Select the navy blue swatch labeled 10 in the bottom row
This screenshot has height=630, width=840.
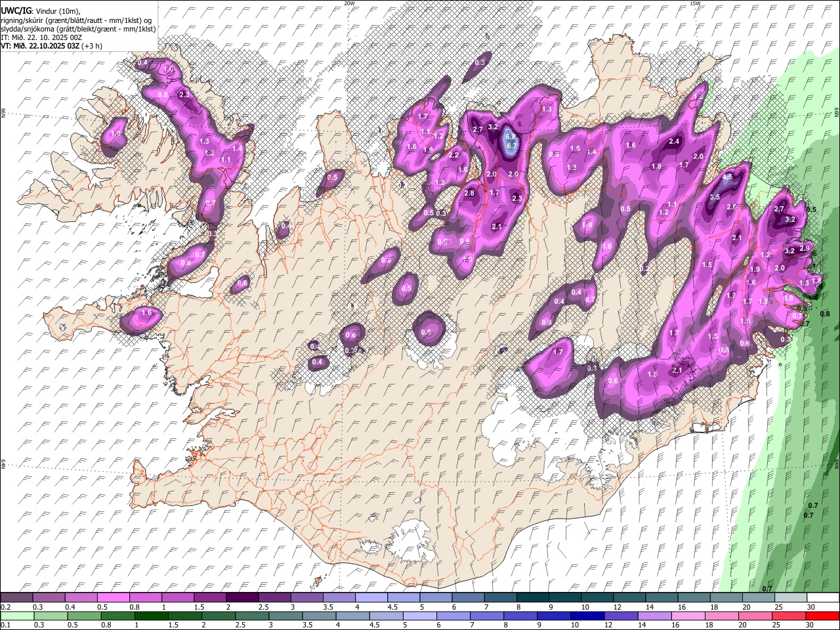588,616
